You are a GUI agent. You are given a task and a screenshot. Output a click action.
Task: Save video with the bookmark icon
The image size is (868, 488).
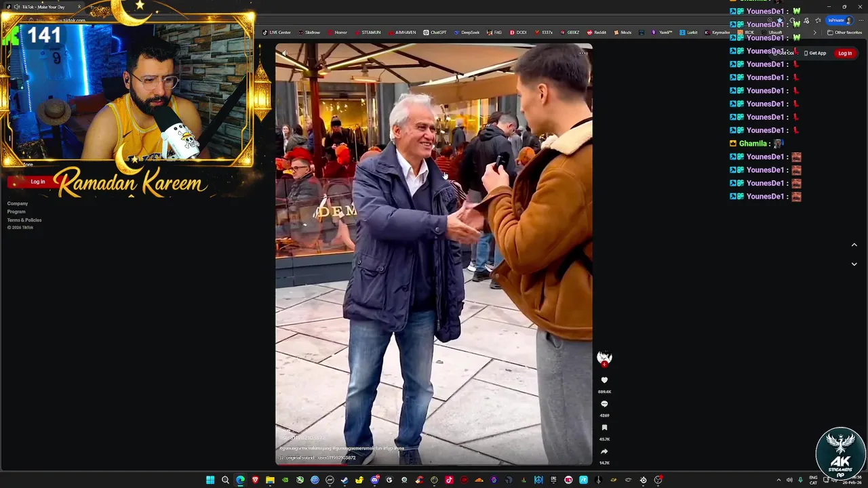coord(604,428)
